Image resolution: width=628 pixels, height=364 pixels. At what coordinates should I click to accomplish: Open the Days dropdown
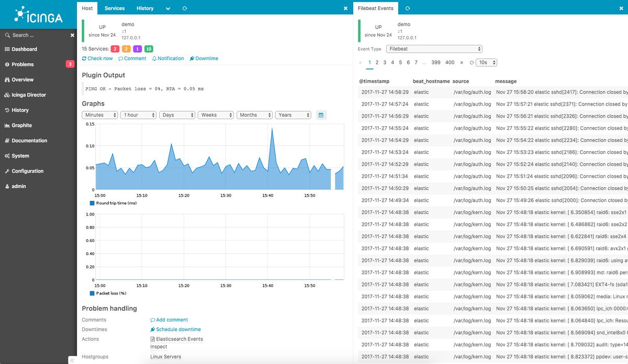pos(177,115)
